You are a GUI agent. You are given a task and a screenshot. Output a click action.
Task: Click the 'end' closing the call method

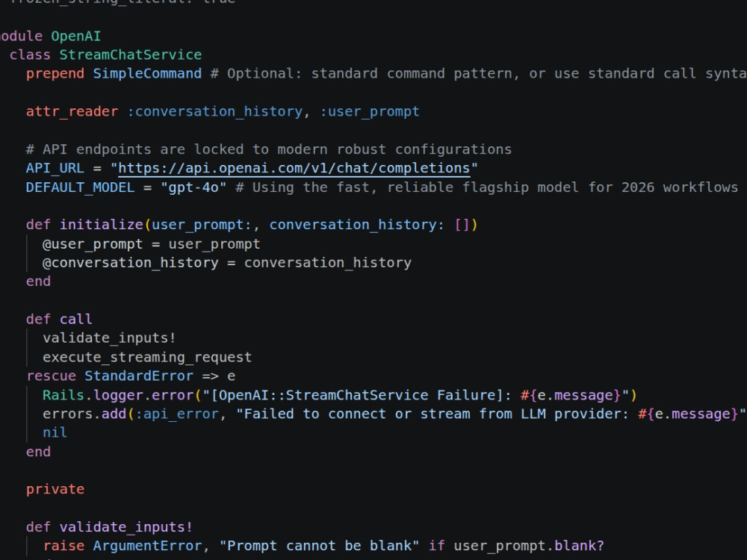[38, 452]
